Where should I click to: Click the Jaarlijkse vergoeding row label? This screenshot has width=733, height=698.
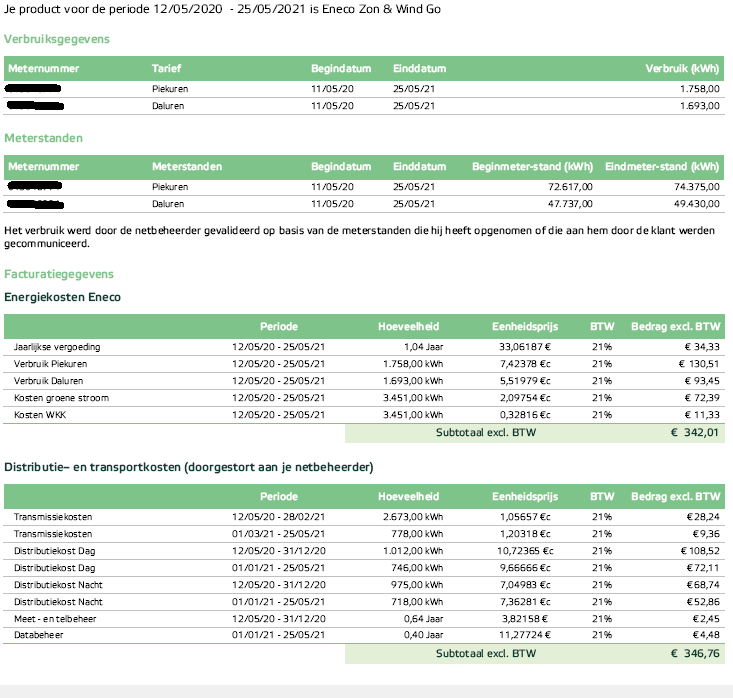[x=57, y=347]
